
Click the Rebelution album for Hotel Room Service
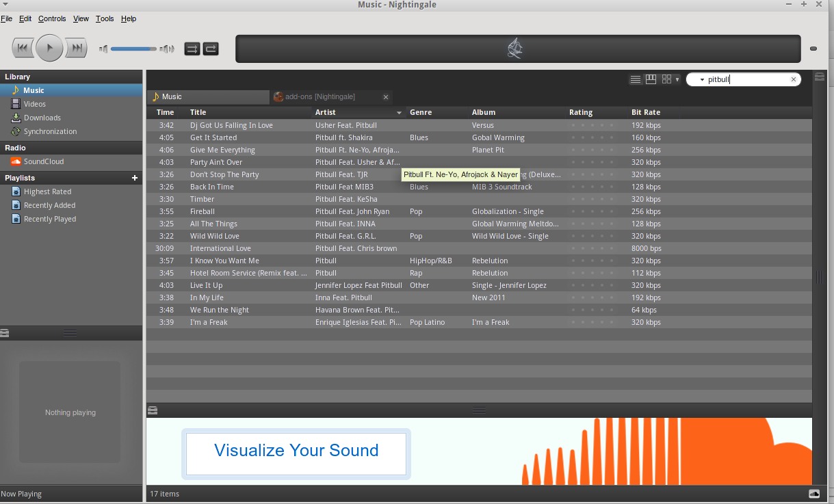pyautogui.click(x=490, y=273)
